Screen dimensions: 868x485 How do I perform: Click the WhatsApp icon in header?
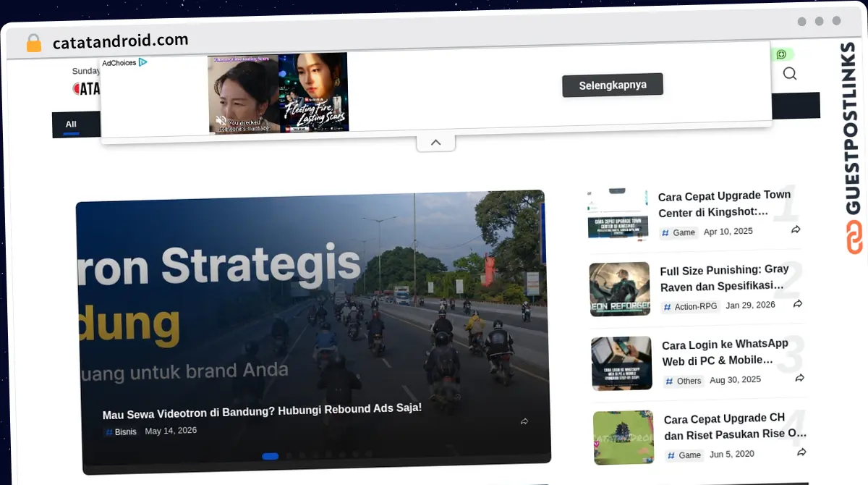point(781,54)
